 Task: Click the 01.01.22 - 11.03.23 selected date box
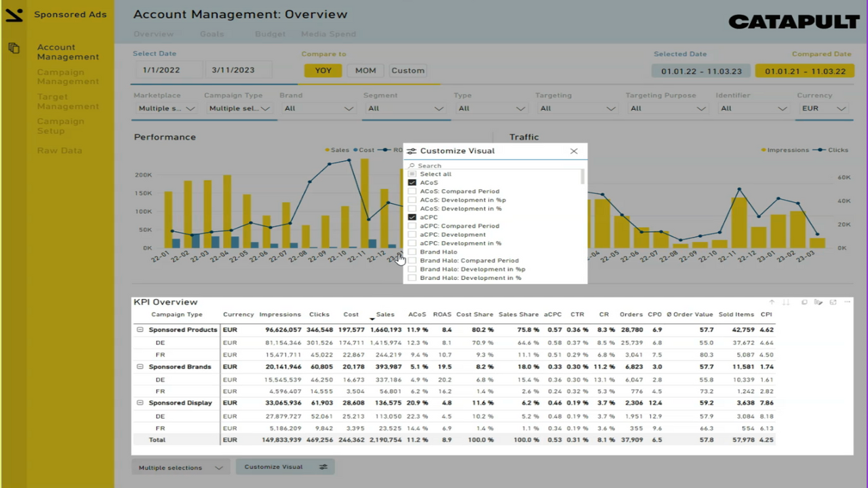pos(701,71)
